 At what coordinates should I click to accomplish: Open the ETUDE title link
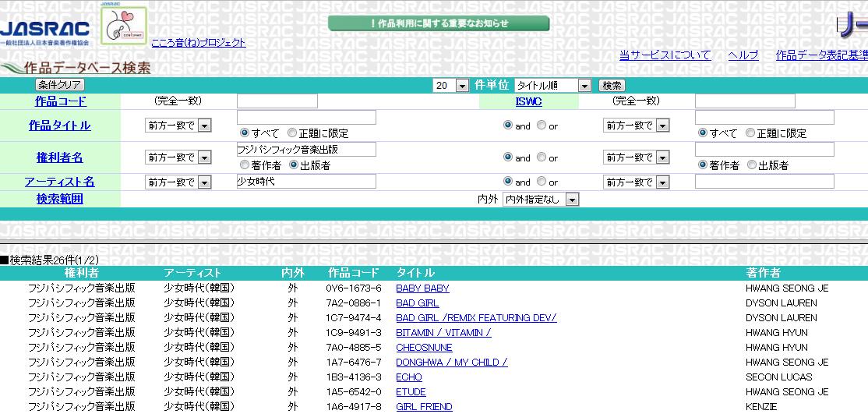pyautogui.click(x=411, y=392)
